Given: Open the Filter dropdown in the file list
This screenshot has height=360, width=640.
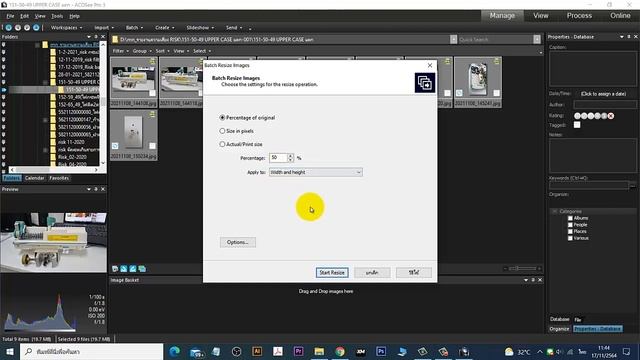Looking at the screenshot, I should pos(120,51).
